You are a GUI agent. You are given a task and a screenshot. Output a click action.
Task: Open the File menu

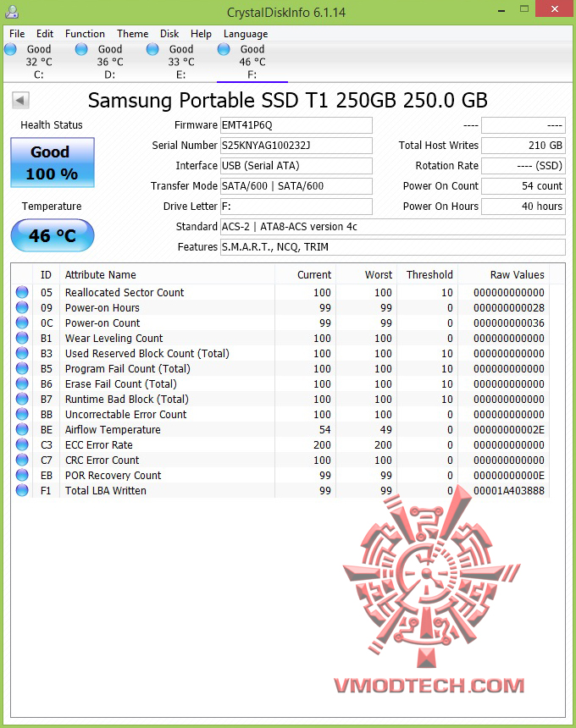[17, 34]
